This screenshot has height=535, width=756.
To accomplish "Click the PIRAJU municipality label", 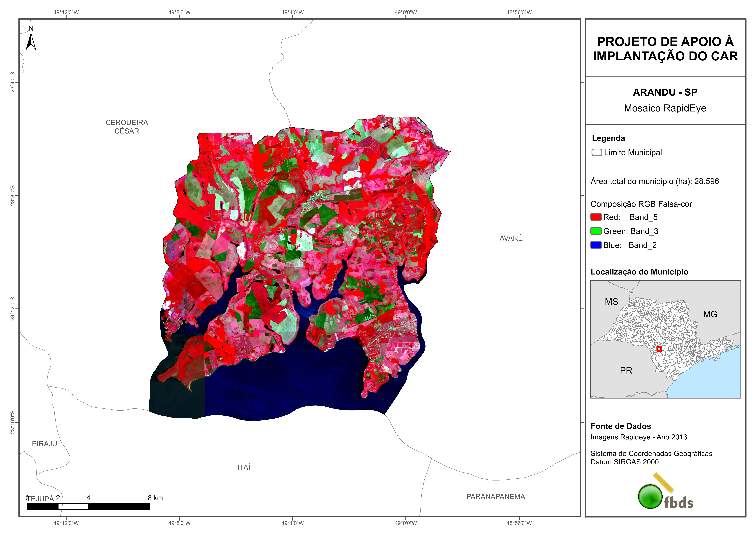I will click(x=45, y=444).
